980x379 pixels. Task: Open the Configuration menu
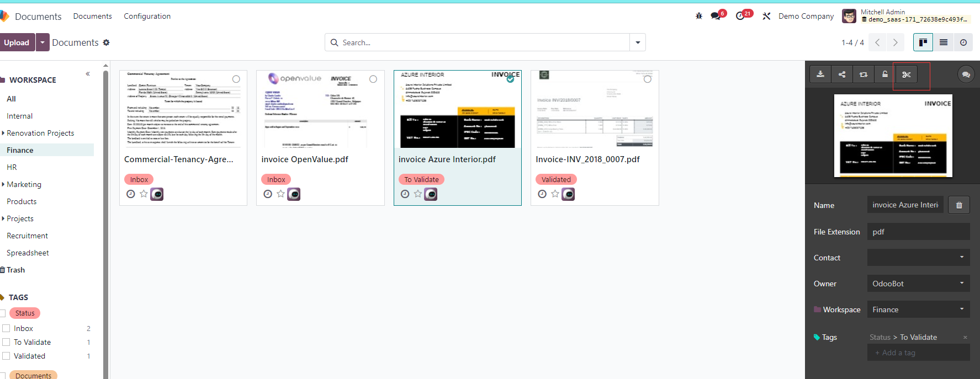tap(147, 16)
